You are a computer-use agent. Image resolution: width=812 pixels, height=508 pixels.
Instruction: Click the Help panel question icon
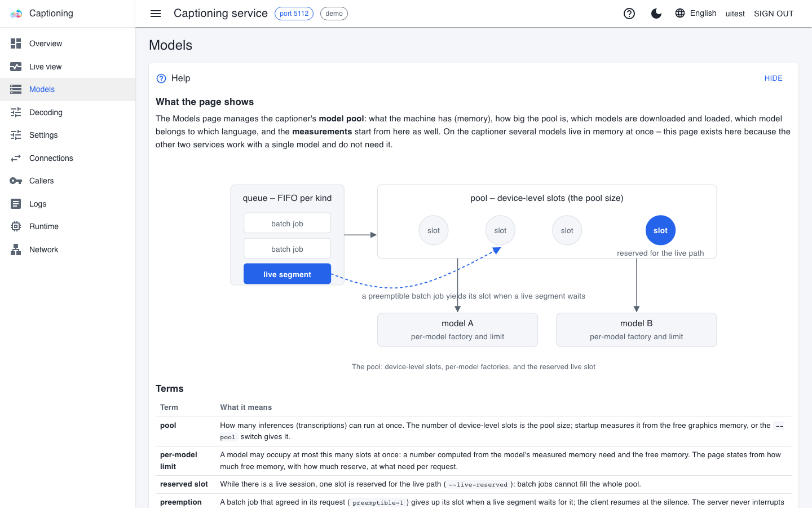coord(161,78)
